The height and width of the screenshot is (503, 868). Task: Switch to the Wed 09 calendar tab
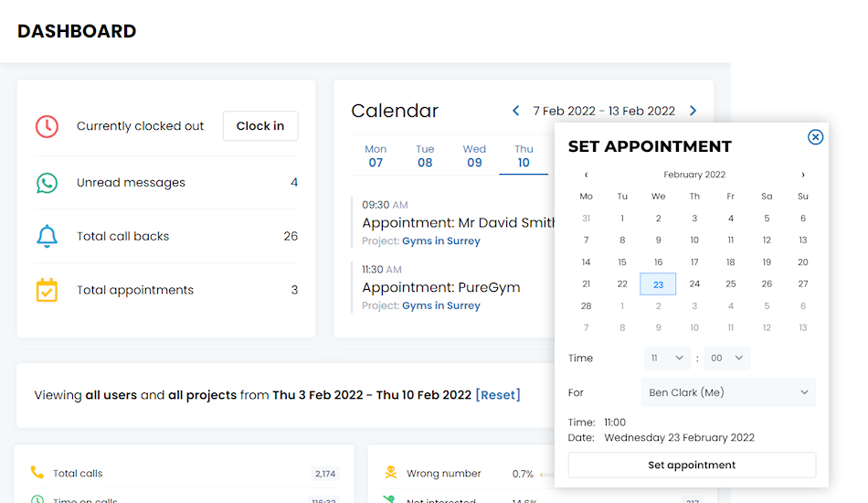[474, 156]
